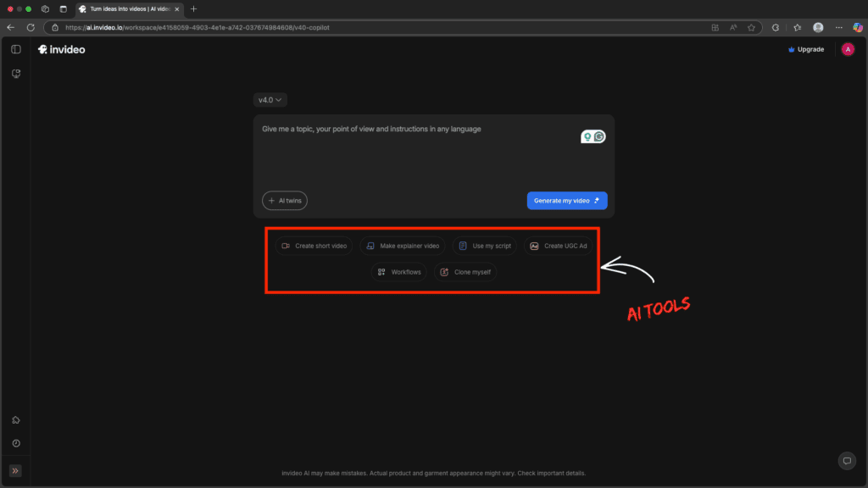Open a new browser tab
The height and width of the screenshot is (488, 868).
193,9
